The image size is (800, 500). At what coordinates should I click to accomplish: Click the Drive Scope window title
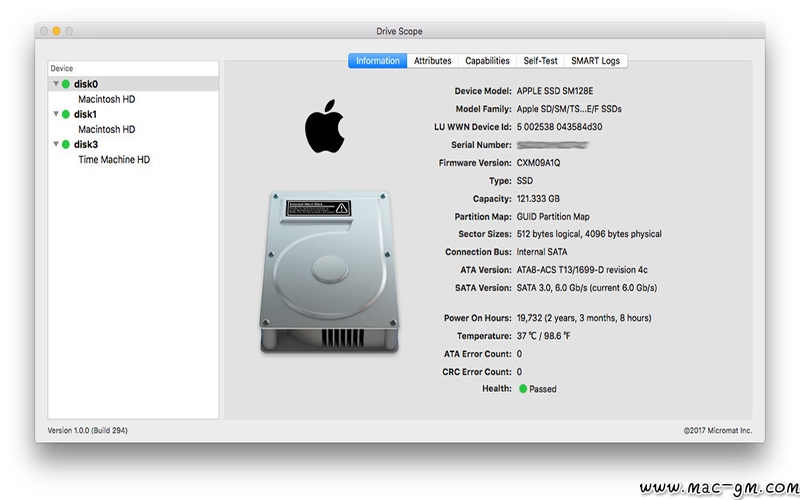point(399,31)
